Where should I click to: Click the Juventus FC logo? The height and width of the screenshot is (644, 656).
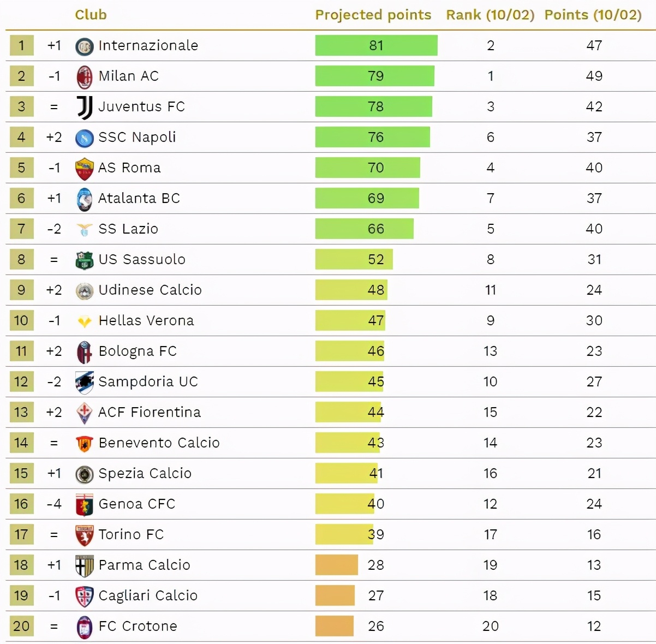pos(84,107)
